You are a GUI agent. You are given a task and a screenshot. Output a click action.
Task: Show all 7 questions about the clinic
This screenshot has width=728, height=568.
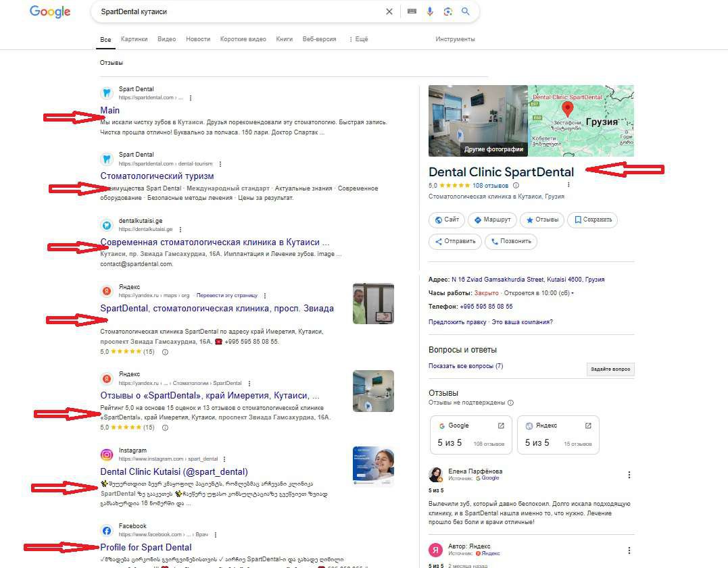click(467, 365)
